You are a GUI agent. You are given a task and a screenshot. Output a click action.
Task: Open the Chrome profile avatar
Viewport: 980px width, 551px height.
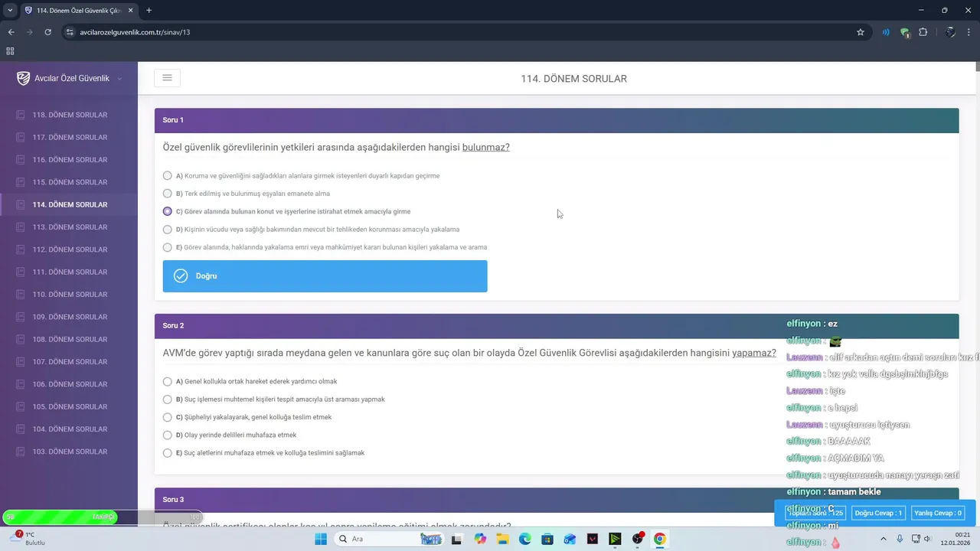(950, 32)
